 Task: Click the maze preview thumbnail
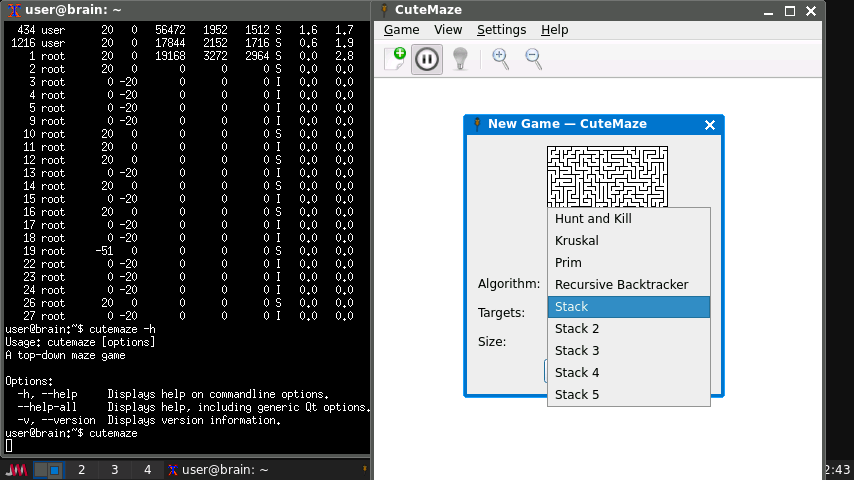607,176
